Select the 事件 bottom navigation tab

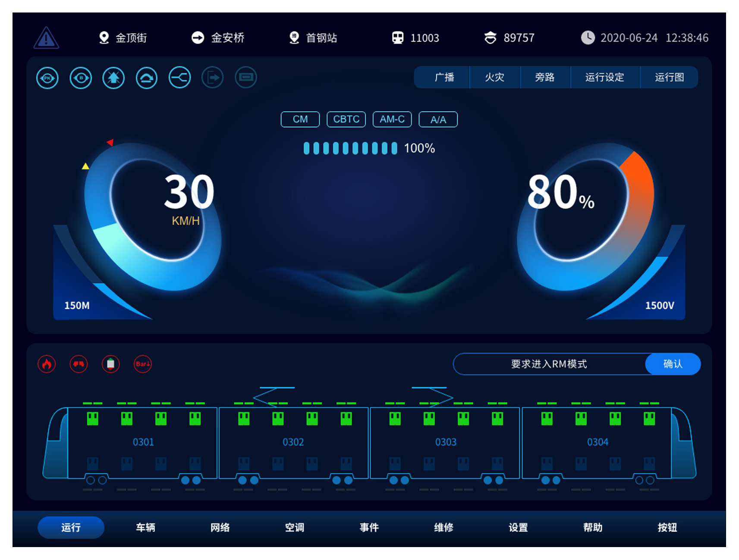point(369,528)
